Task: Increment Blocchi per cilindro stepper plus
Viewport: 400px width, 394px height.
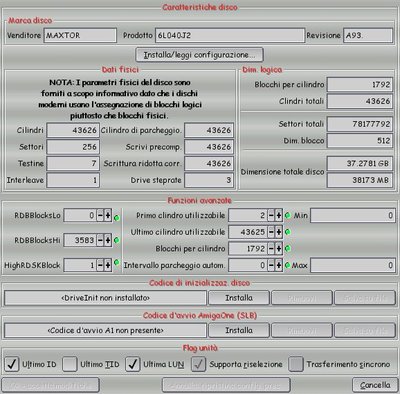Action: (279, 249)
